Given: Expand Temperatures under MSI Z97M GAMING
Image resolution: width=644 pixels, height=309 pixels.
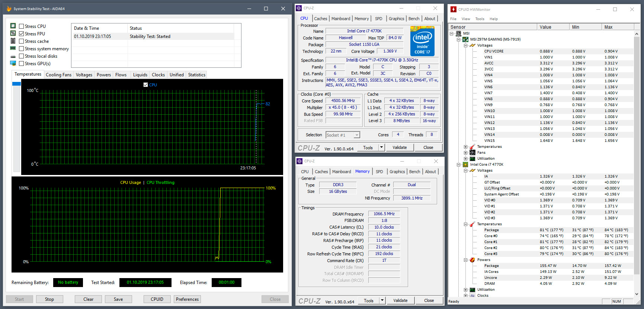Looking at the screenshot, I should pos(465,147).
